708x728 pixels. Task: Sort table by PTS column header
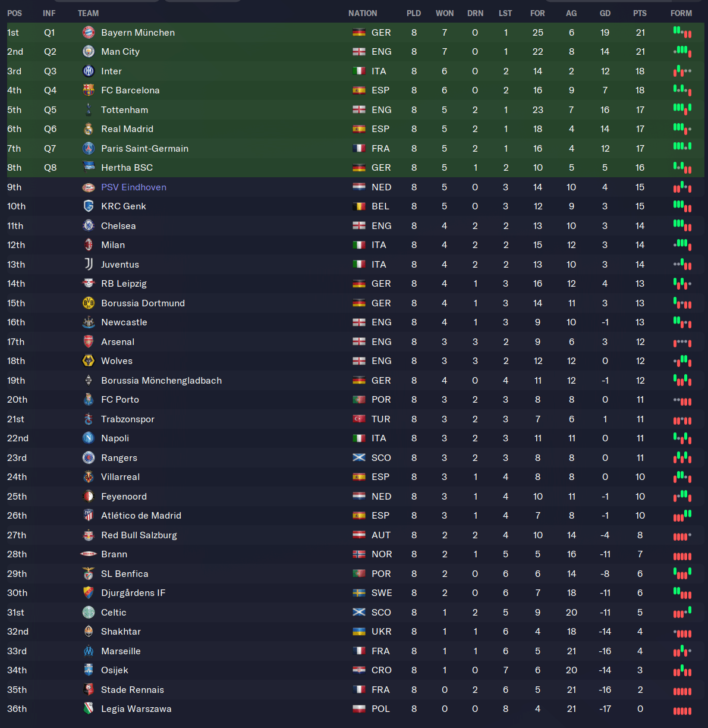(x=640, y=13)
